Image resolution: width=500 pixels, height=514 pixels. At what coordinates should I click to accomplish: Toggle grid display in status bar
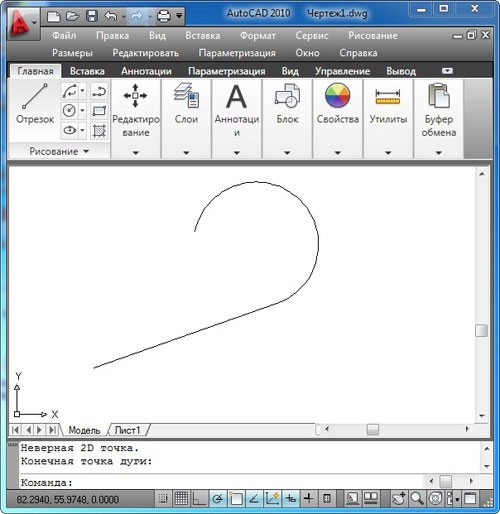click(181, 499)
